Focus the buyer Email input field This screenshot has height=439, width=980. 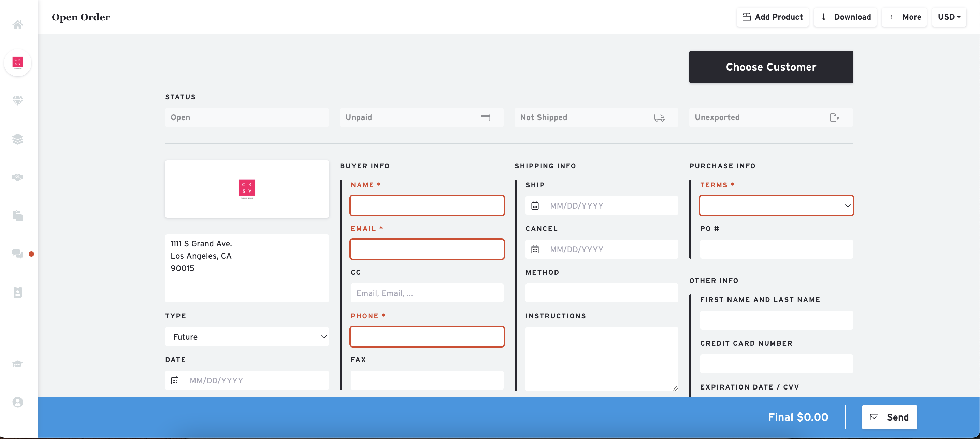[x=427, y=250]
